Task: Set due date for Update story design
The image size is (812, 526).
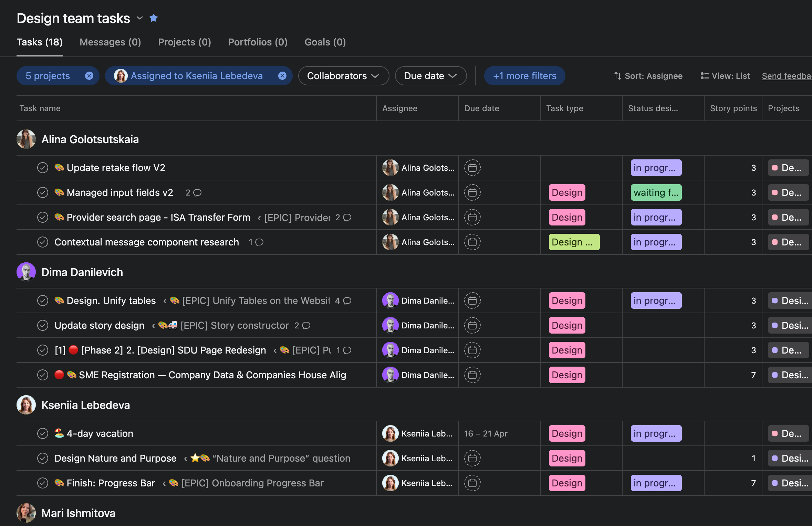Action: pyautogui.click(x=472, y=325)
